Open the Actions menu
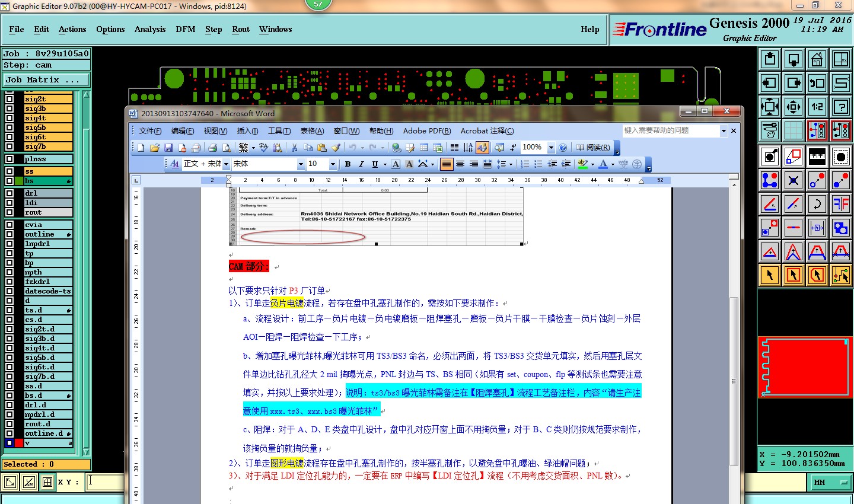The width and height of the screenshot is (854, 504). [72, 29]
